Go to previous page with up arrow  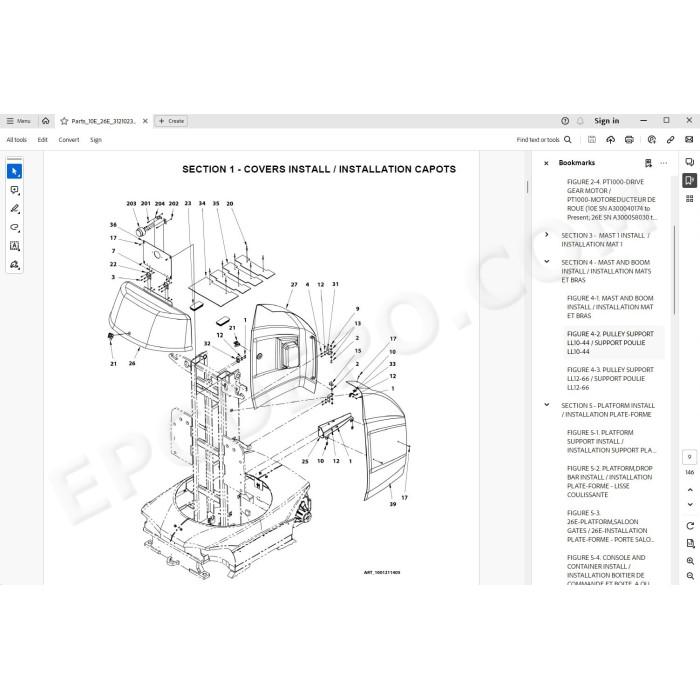pos(690,490)
